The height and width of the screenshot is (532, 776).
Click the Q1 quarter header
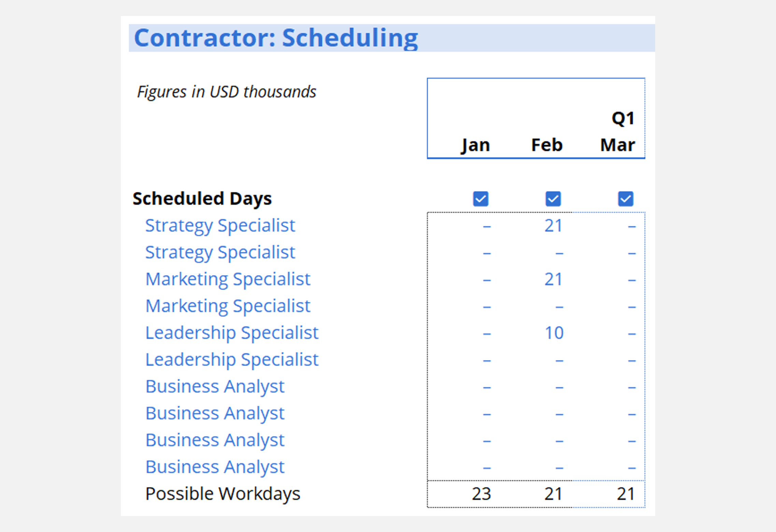pyautogui.click(x=623, y=118)
